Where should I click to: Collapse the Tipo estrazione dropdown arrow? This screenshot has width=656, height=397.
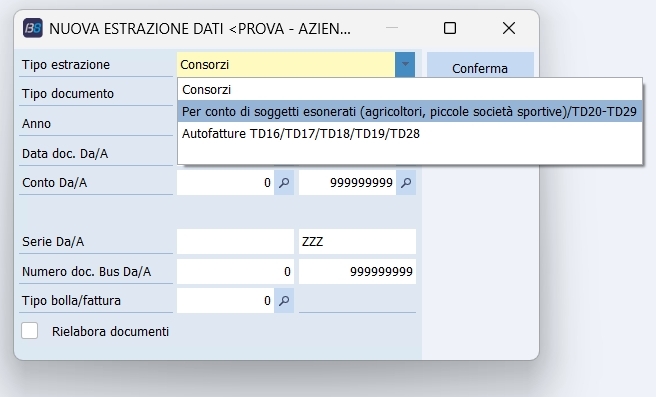[x=405, y=64]
